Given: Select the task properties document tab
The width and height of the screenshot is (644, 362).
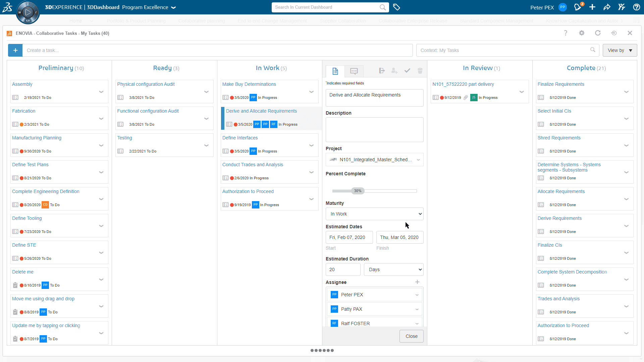Looking at the screenshot, I should coord(335,71).
